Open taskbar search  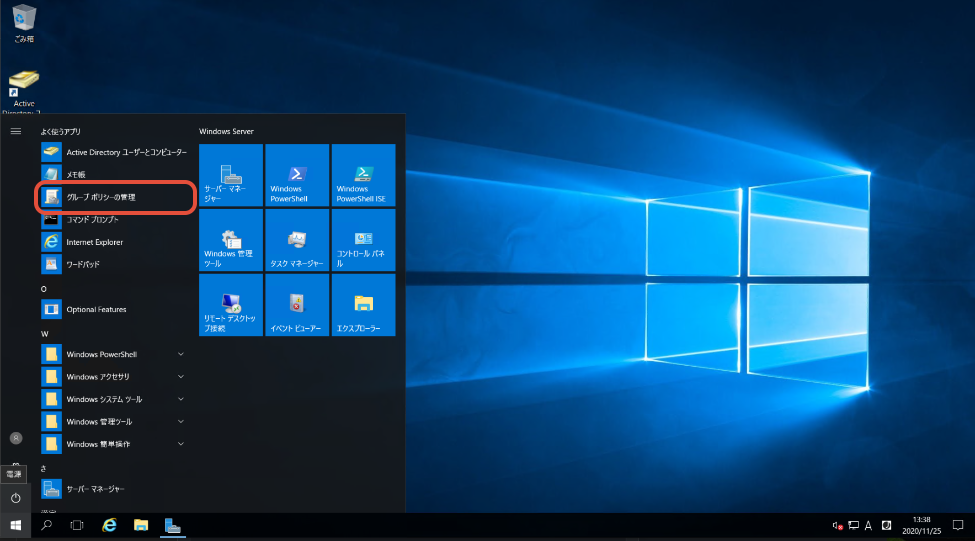pyautogui.click(x=47, y=525)
